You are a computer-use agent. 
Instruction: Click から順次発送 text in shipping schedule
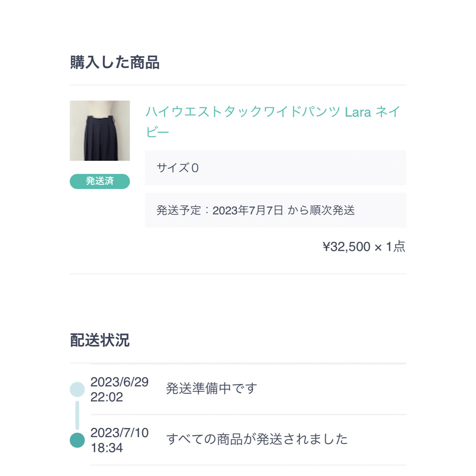pyautogui.click(x=321, y=210)
